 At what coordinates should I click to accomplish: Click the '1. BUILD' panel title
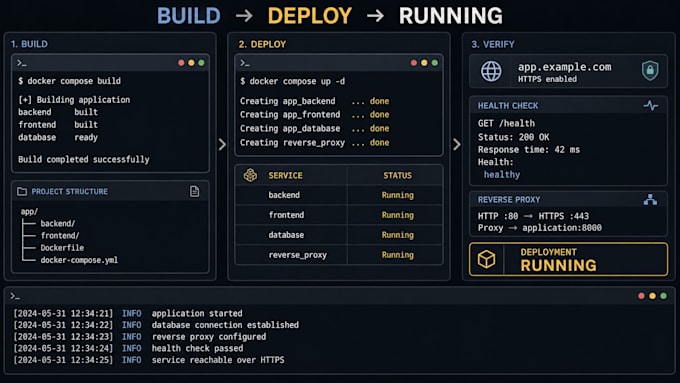pyautogui.click(x=29, y=44)
